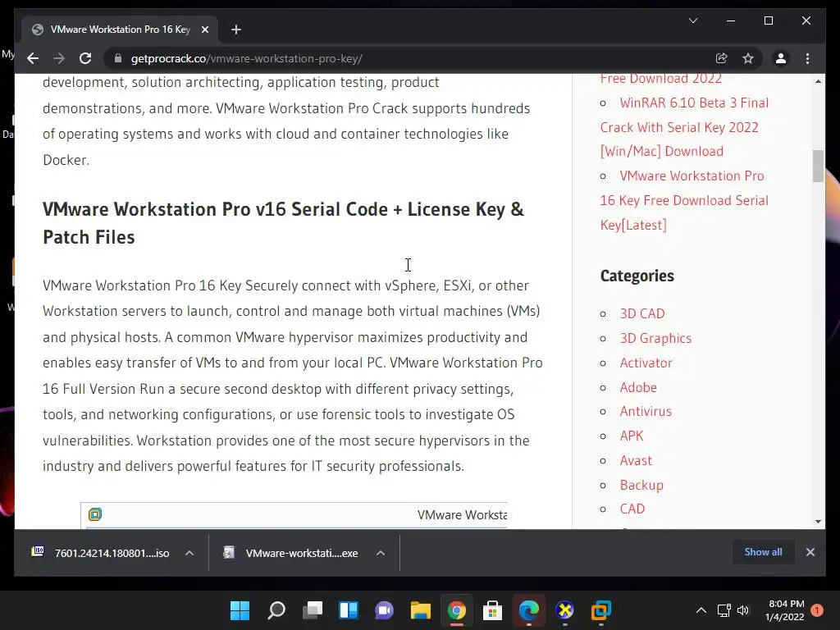The height and width of the screenshot is (630, 840).
Task: Go back to the previous page
Action: [x=33, y=58]
